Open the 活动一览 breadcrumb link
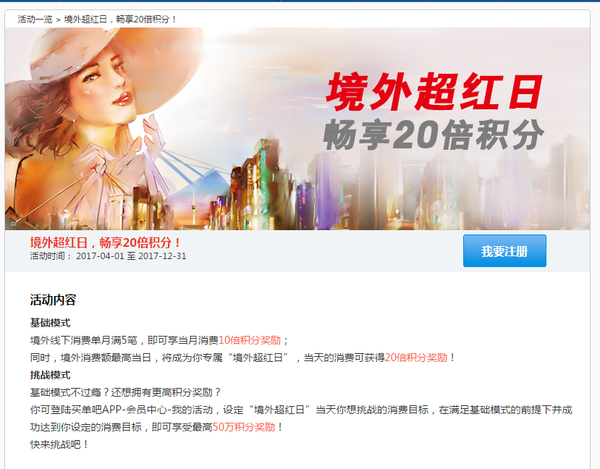 point(35,19)
